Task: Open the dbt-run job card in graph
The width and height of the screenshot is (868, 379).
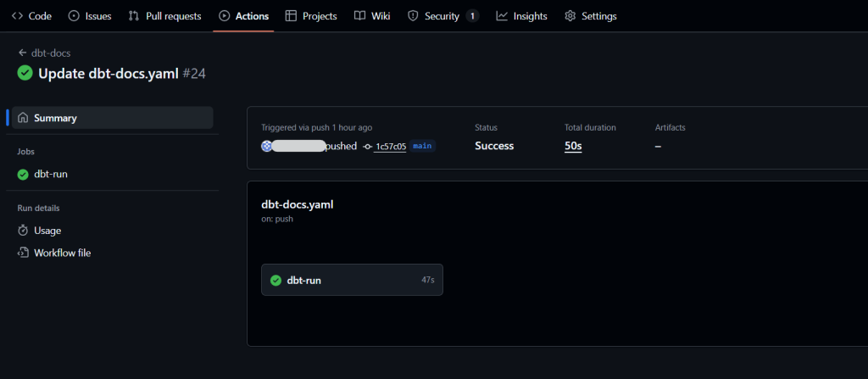Action: point(352,280)
